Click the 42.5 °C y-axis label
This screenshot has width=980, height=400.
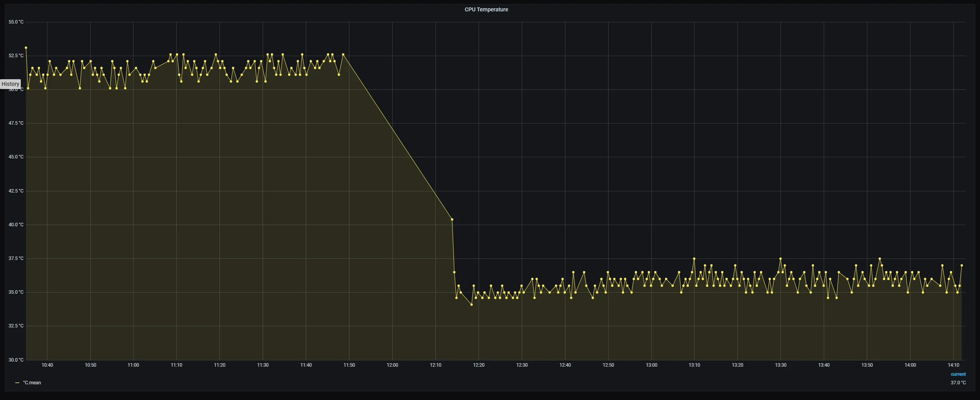pos(16,191)
